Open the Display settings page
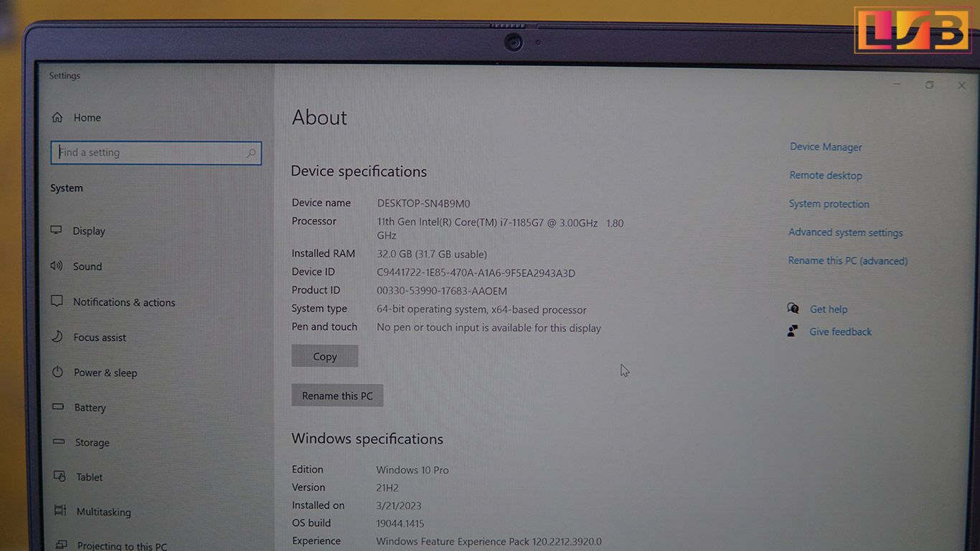Viewport: 980px width, 551px height. click(x=89, y=231)
